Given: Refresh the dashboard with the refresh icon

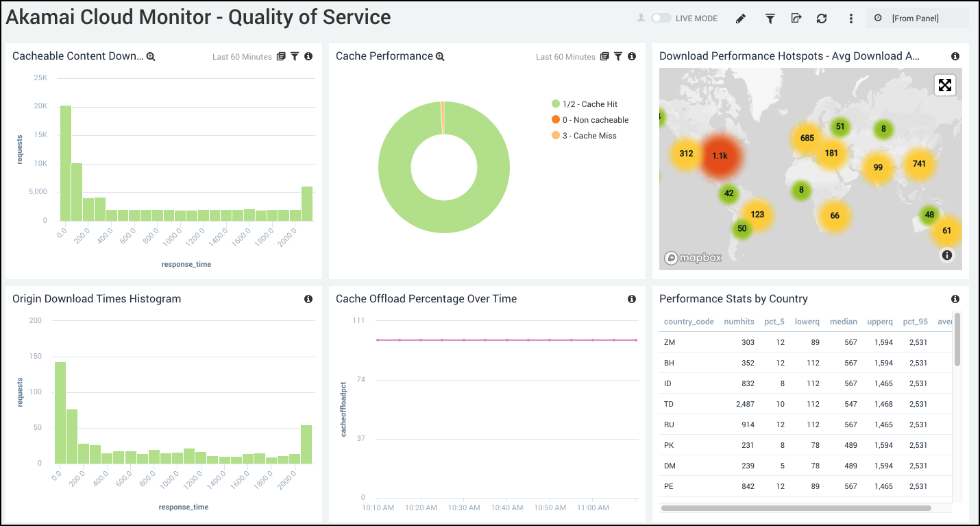Looking at the screenshot, I should click(821, 19).
